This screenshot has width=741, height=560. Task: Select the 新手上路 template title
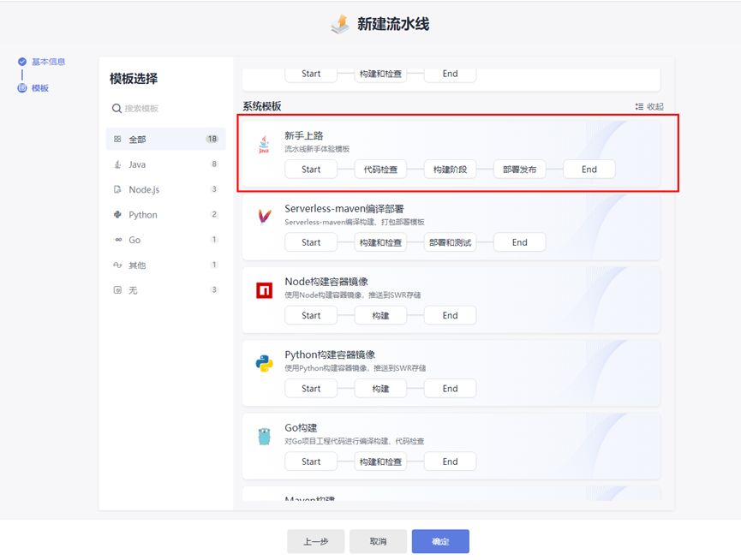[304, 135]
